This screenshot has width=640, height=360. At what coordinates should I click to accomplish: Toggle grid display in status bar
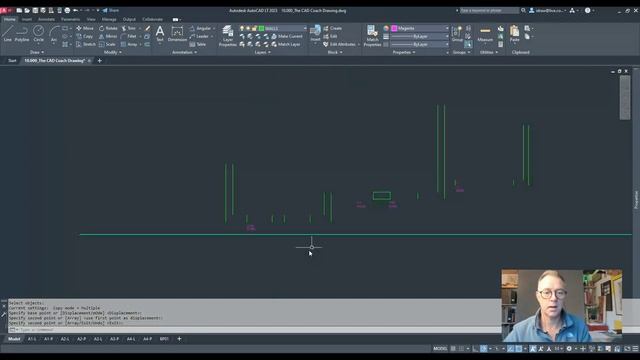[x=453, y=349]
